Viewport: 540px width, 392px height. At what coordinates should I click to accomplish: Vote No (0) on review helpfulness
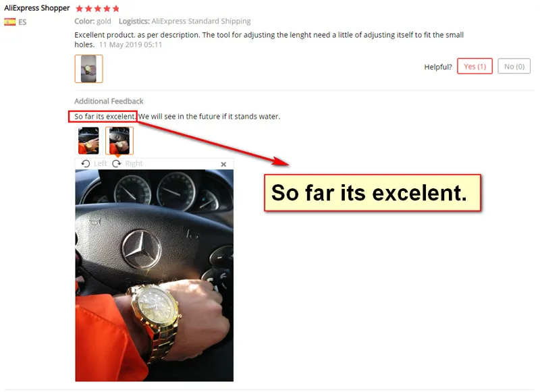coord(514,66)
